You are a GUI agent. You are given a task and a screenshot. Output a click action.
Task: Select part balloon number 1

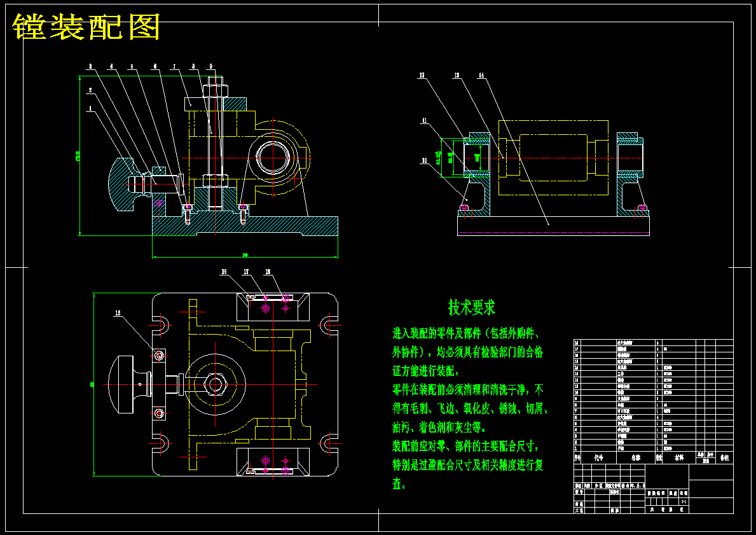(x=90, y=109)
